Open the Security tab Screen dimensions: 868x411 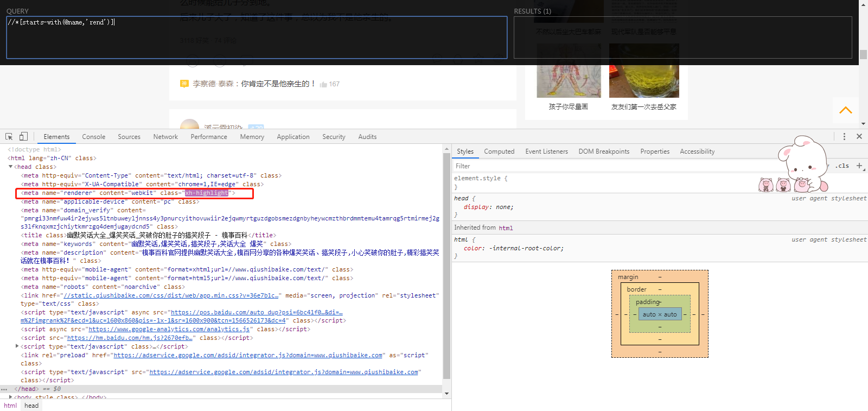click(334, 137)
